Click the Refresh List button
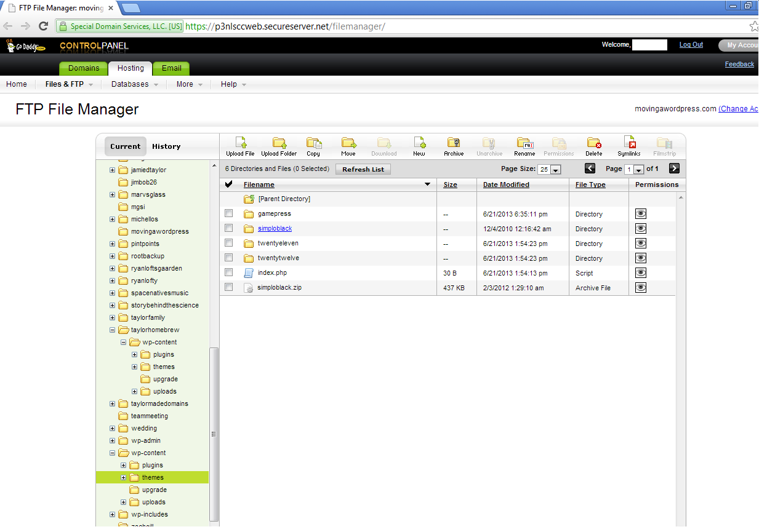759x532 pixels. click(363, 169)
